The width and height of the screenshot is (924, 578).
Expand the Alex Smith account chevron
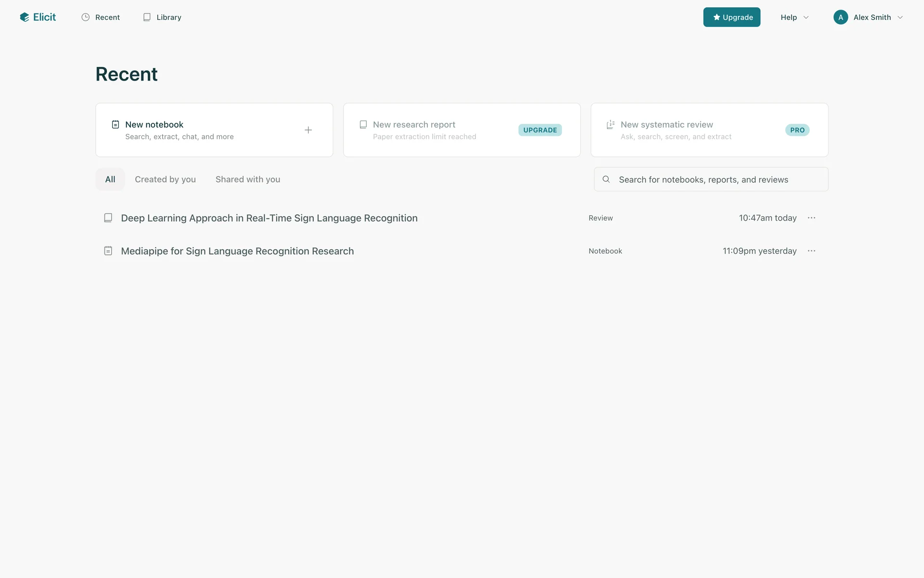900,17
